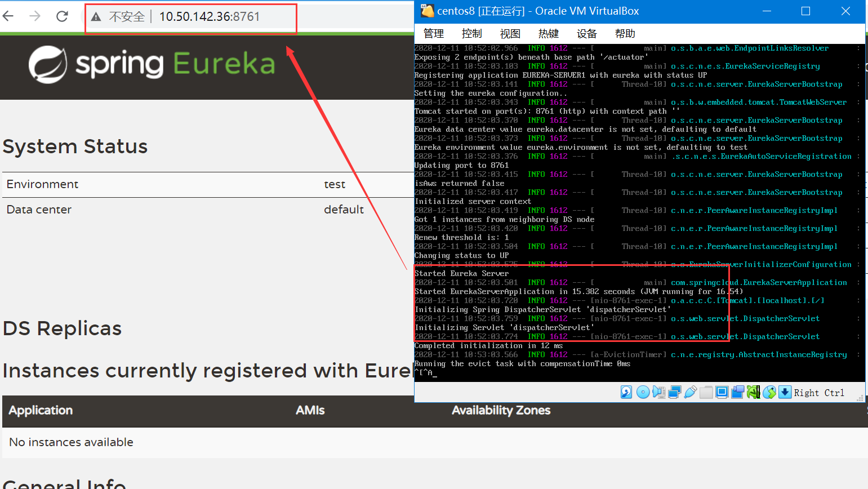Select the audio icon in the VM status bar
The height and width of the screenshot is (489, 868).
click(x=659, y=392)
